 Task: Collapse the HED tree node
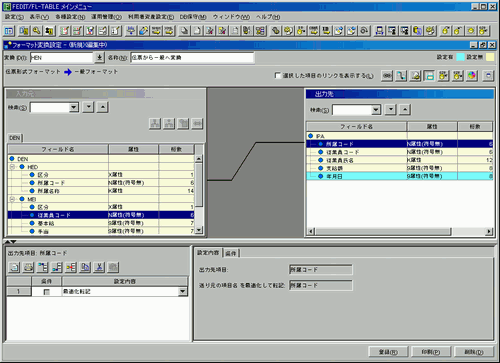[12, 167]
